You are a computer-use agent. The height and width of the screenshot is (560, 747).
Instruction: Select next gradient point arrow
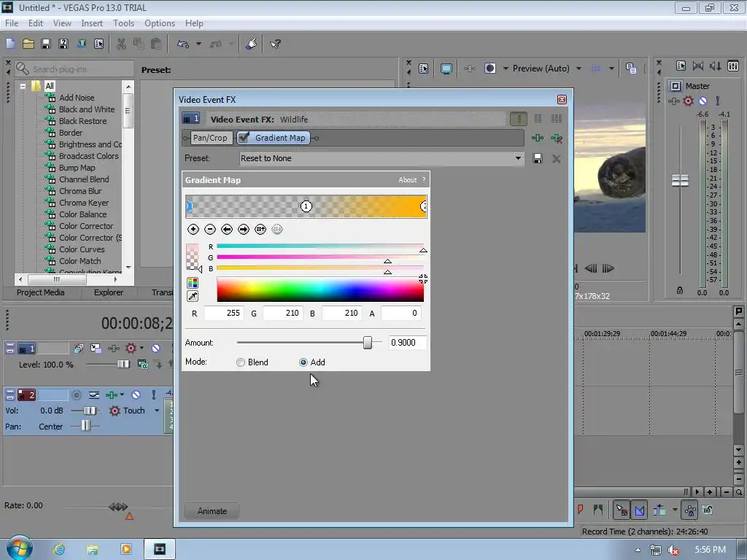pos(244,230)
